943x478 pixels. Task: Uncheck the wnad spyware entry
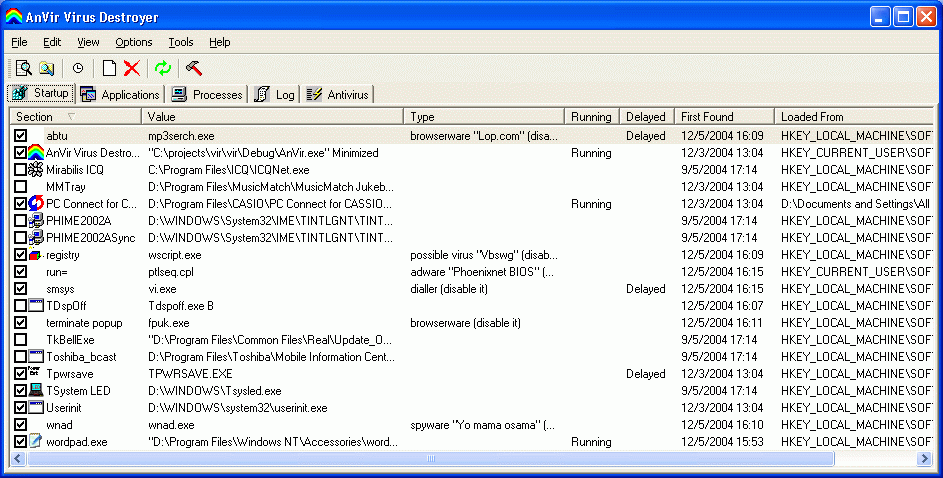(20, 424)
